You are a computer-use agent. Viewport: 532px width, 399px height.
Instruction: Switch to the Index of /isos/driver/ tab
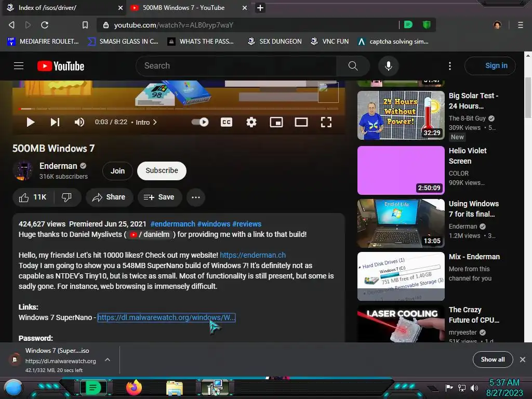(63, 8)
